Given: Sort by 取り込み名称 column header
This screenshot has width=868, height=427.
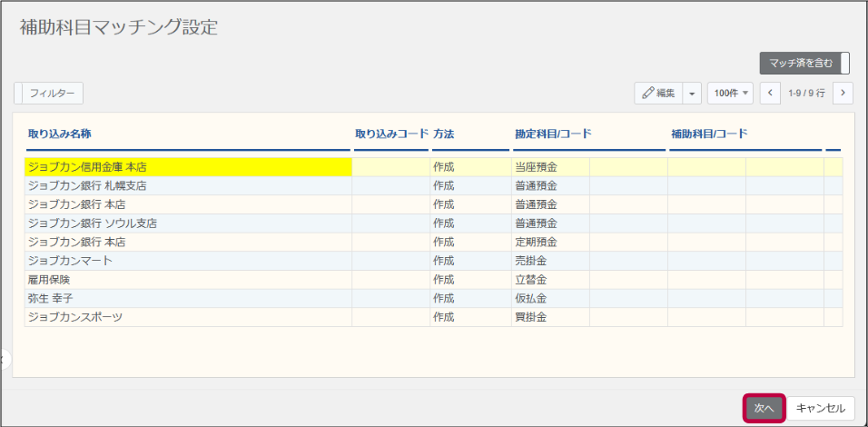Looking at the screenshot, I should (x=60, y=134).
